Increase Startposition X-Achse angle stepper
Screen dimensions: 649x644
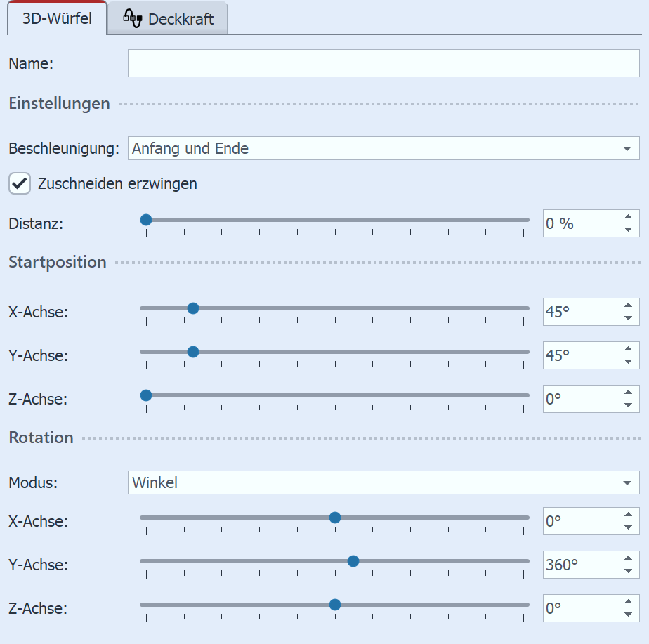(628, 306)
